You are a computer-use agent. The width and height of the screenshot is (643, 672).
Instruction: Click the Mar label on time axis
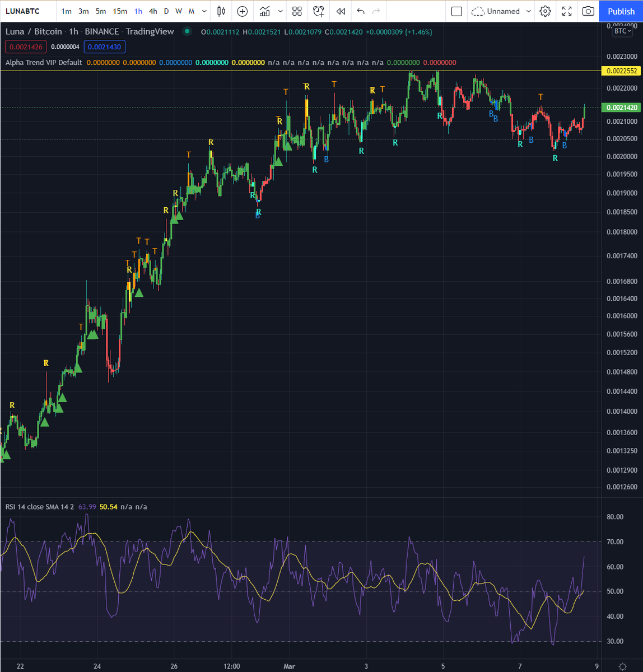click(x=289, y=666)
